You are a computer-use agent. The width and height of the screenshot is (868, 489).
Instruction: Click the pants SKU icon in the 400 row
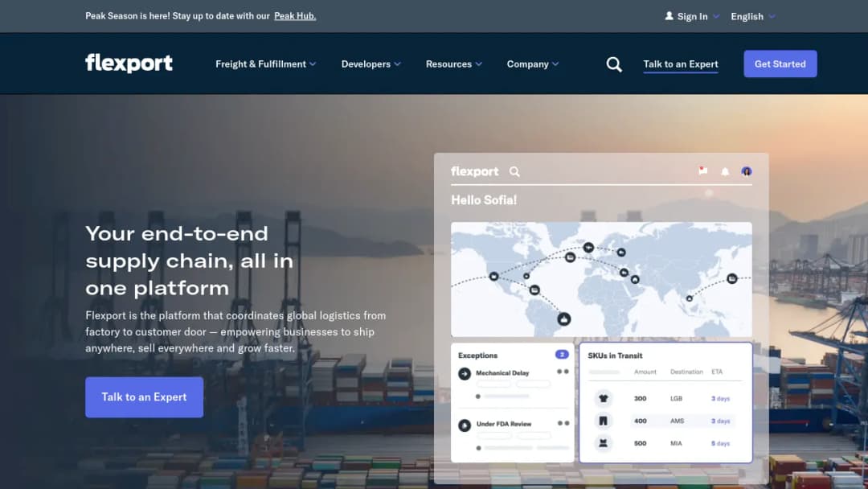click(604, 421)
